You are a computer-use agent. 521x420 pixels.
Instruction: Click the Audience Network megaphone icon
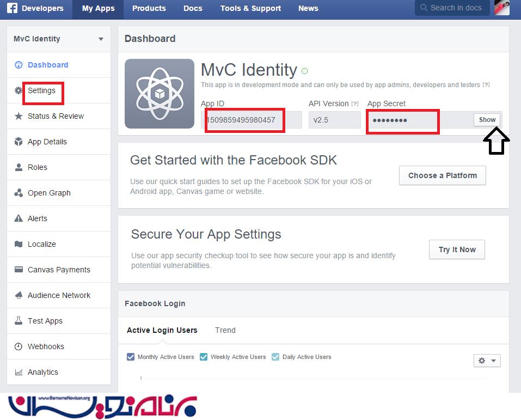[19, 295]
